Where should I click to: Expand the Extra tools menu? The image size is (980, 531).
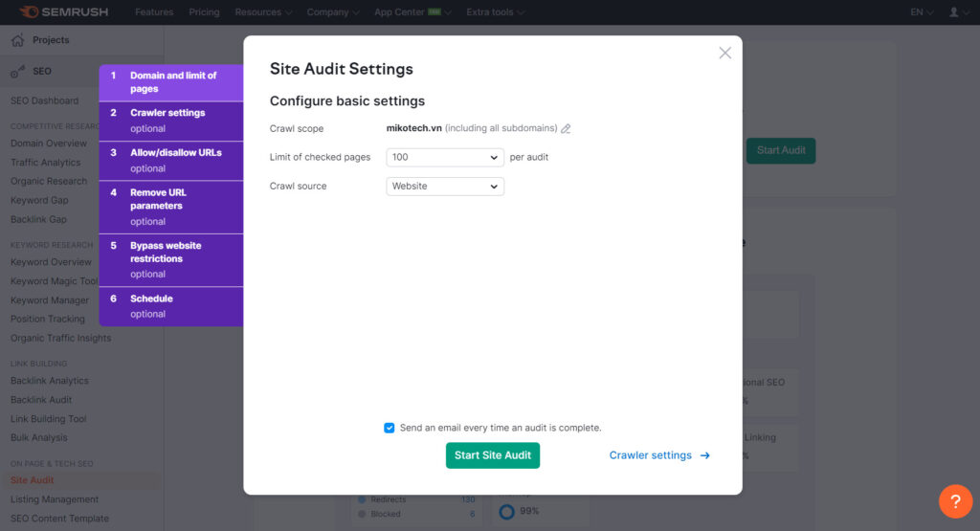click(x=495, y=11)
